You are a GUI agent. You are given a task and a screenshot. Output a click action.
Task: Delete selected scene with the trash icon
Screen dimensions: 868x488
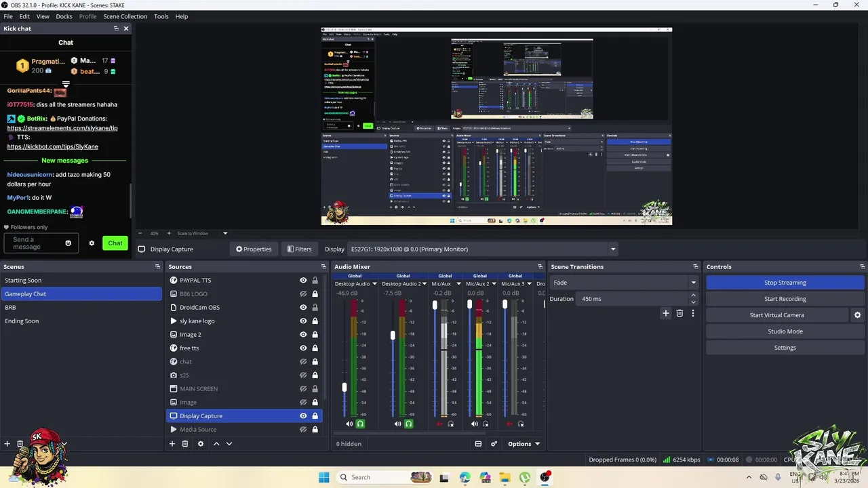(20, 444)
